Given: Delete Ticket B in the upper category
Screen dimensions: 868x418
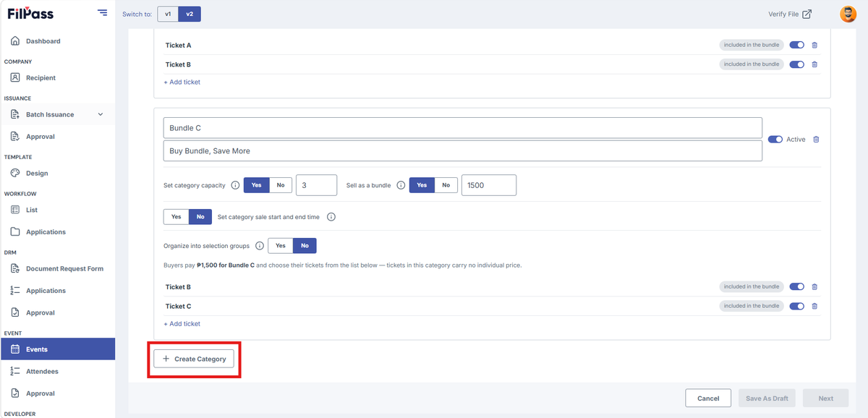Looking at the screenshot, I should pyautogui.click(x=814, y=64).
